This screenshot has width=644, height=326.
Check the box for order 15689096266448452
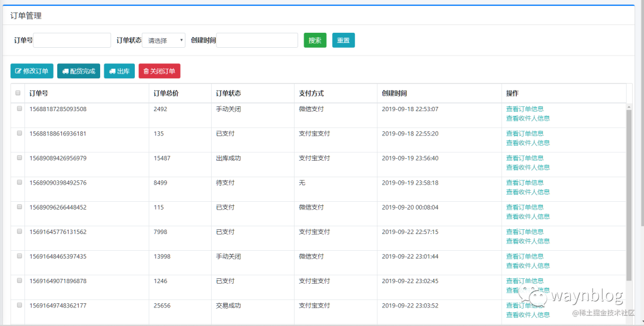(19, 207)
